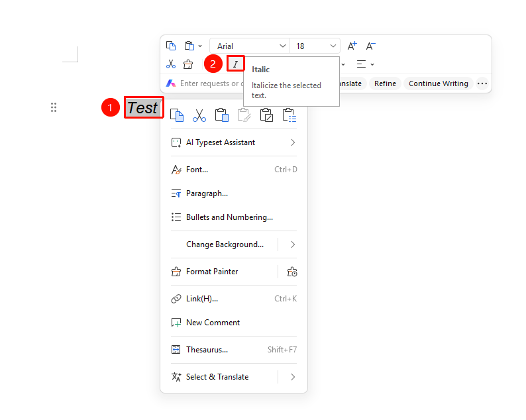Click the paragraph alignment icon

tap(361, 64)
